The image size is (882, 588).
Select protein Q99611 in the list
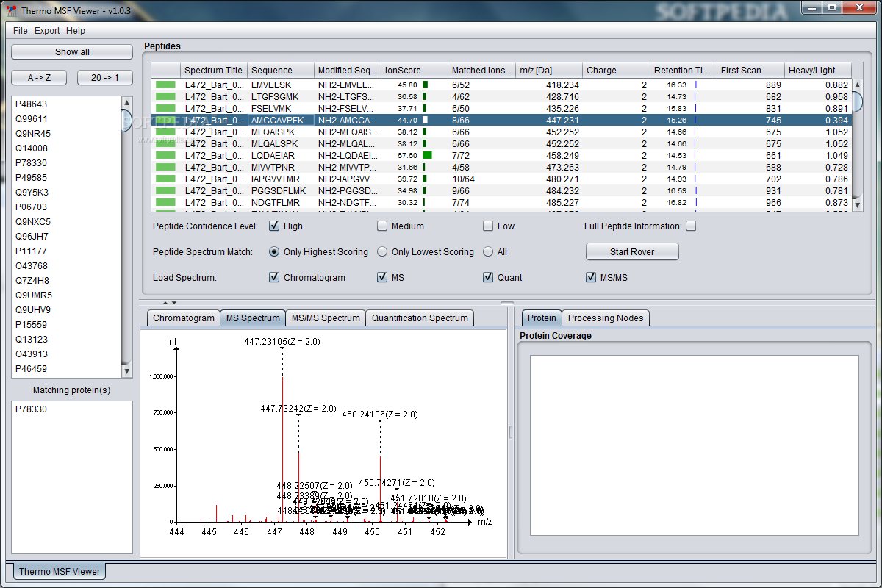click(x=66, y=119)
